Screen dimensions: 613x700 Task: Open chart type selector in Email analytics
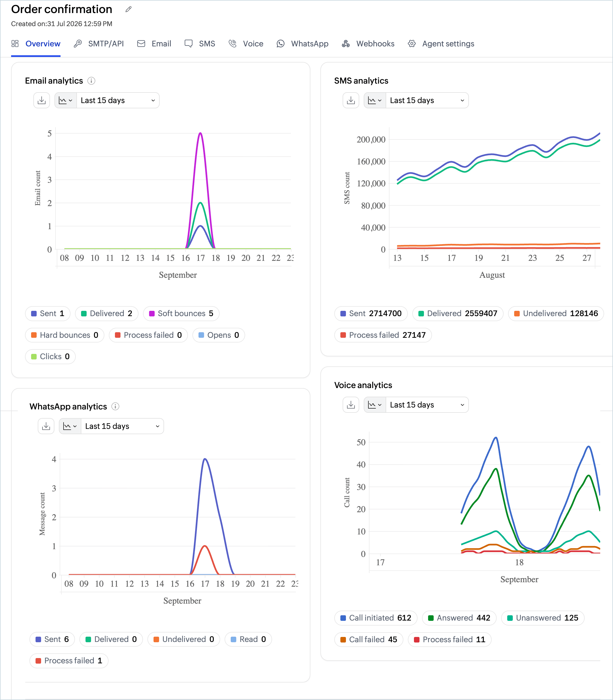(66, 100)
